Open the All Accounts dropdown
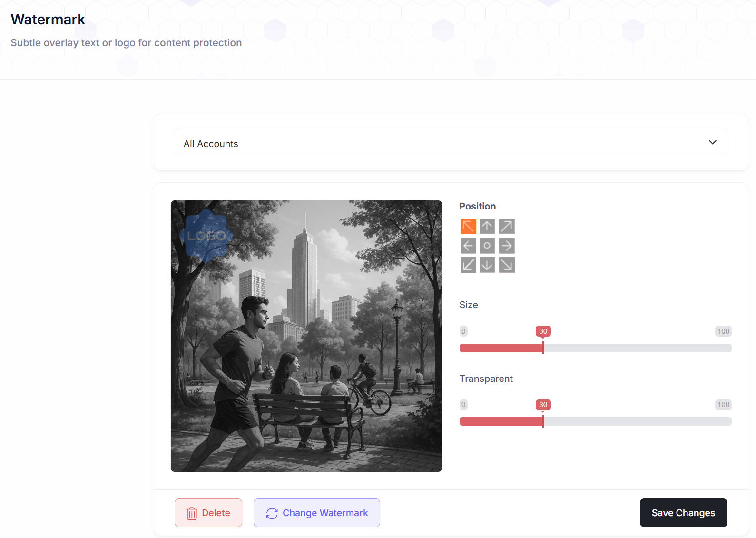This screenshot has width=756, height=538. (450, 143)
